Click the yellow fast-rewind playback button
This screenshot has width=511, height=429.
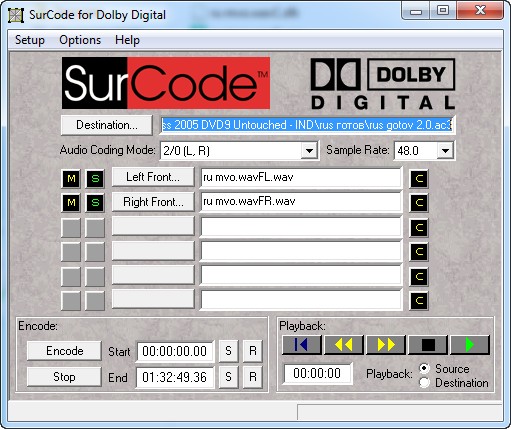pos(344,345)
